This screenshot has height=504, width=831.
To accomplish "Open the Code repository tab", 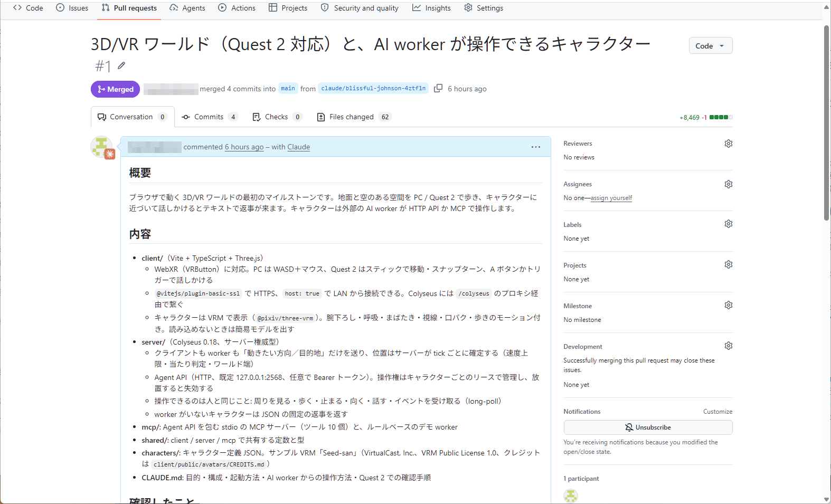I will click(28, 8).
